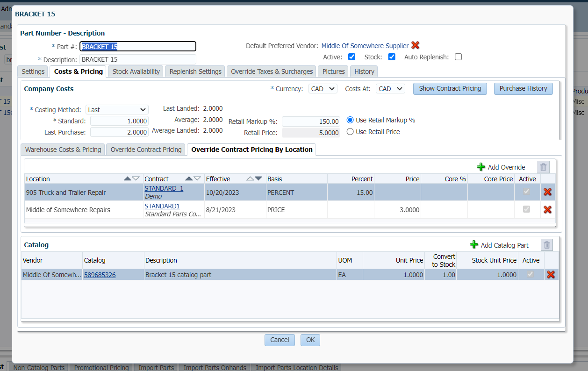The image size is (588, 371).
Task: Sort Location column ascending
Action: (x=127, y=179)
